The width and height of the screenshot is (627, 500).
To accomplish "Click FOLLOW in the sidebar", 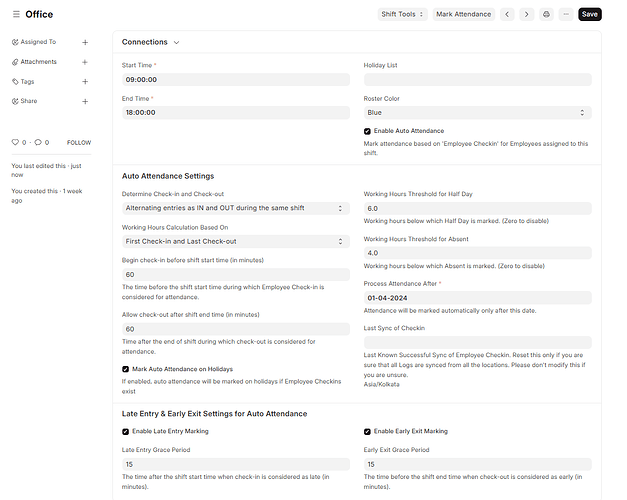I will click(x=79, y=143).
